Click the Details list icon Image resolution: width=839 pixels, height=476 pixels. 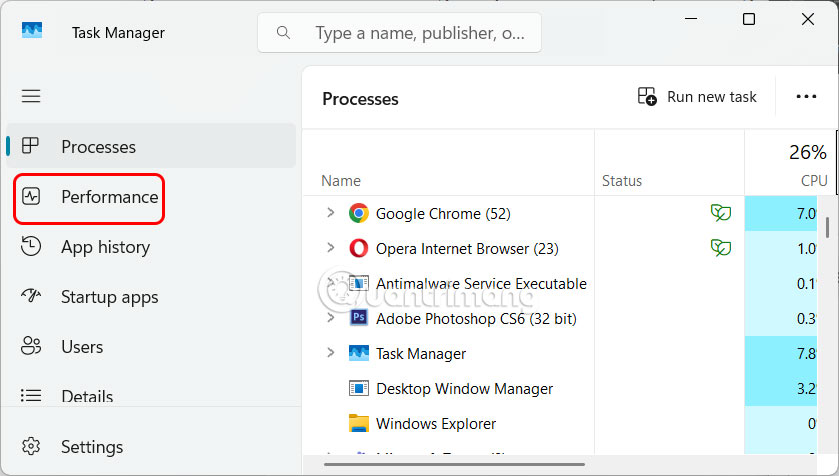(x=31, y=395)
